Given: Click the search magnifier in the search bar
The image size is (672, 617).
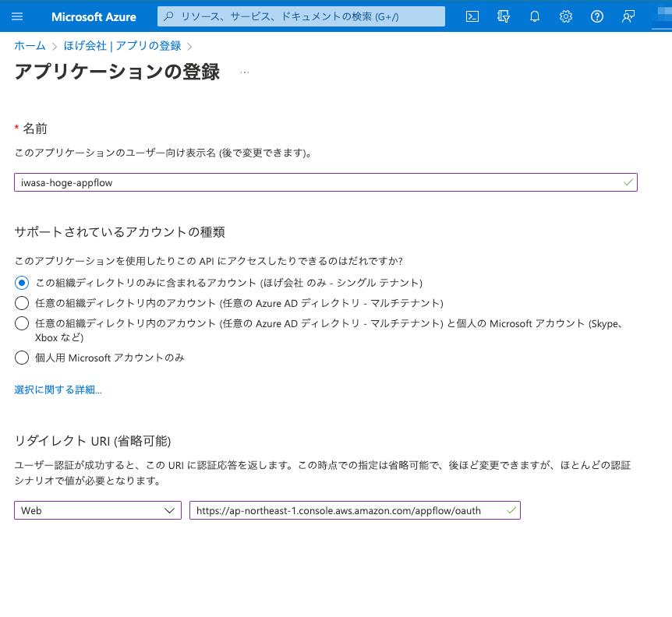Looking at the screenshot, I should pos(168,16).
